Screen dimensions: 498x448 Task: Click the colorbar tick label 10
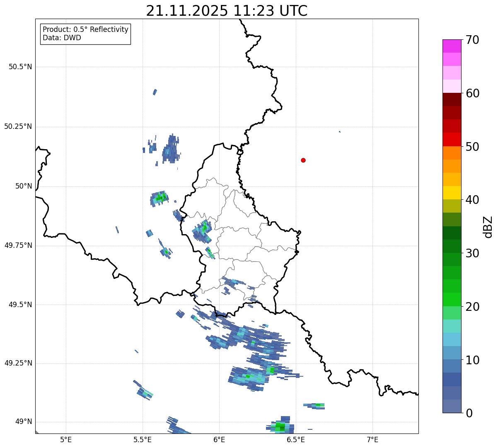pos(472,361)
